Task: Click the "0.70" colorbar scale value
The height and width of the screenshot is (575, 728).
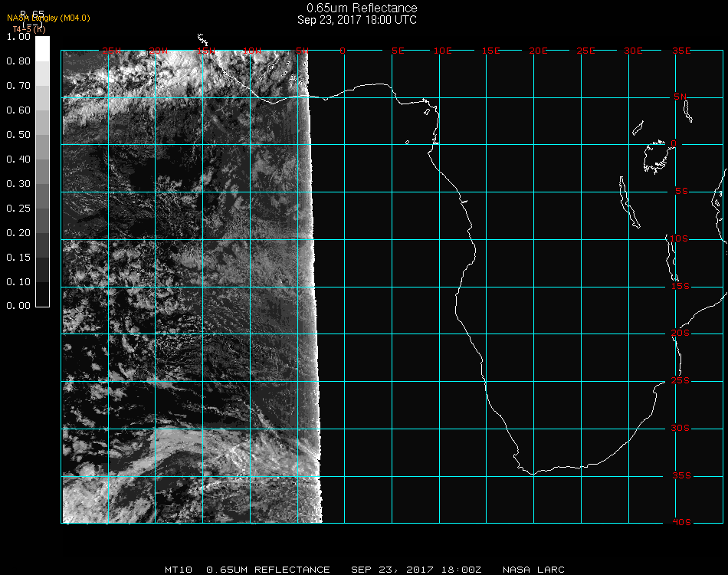Action: 18,85
